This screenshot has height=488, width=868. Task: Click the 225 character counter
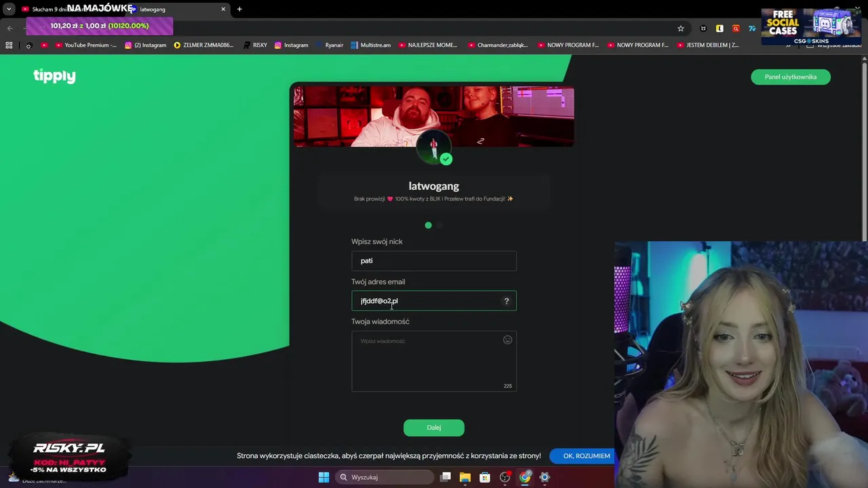[507, 386]
